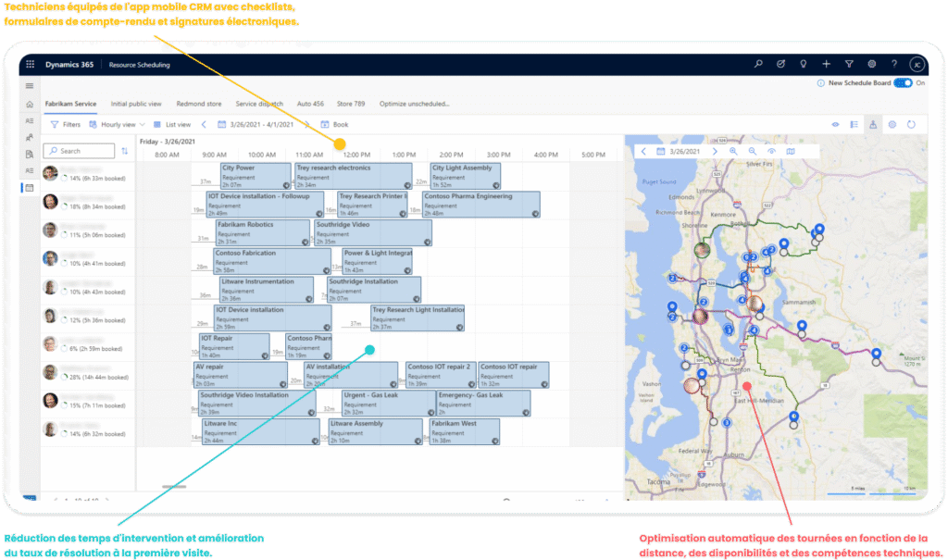The image size is (948, 560).
Task: Expand the hamburger navigation menu
Action: pyautogui.click(x=30, y=86)
